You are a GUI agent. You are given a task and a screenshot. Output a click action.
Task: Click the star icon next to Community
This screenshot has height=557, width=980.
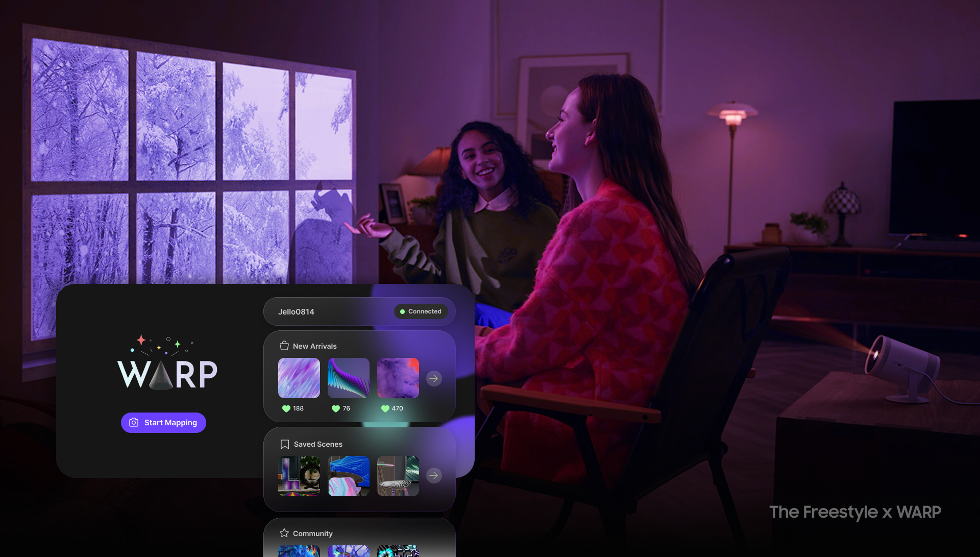click(x=284, y=533)
